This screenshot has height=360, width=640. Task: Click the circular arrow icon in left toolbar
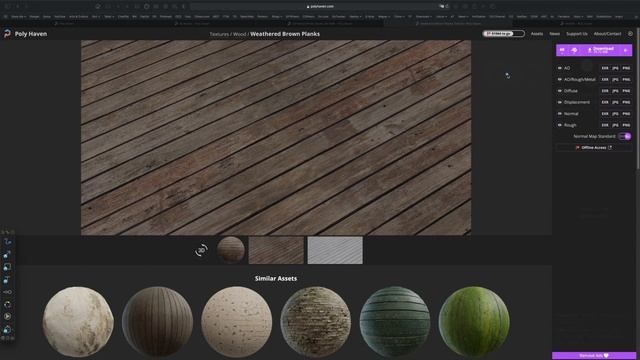(7, 304)
